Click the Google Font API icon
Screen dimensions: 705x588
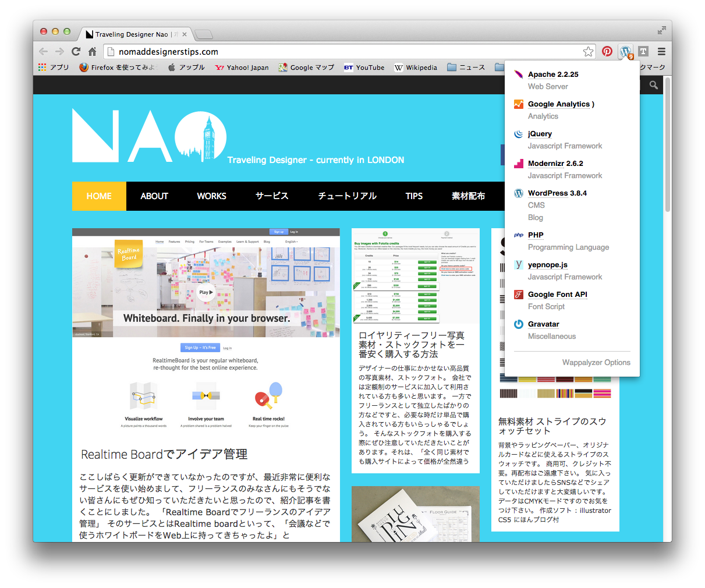click(519, 295)
